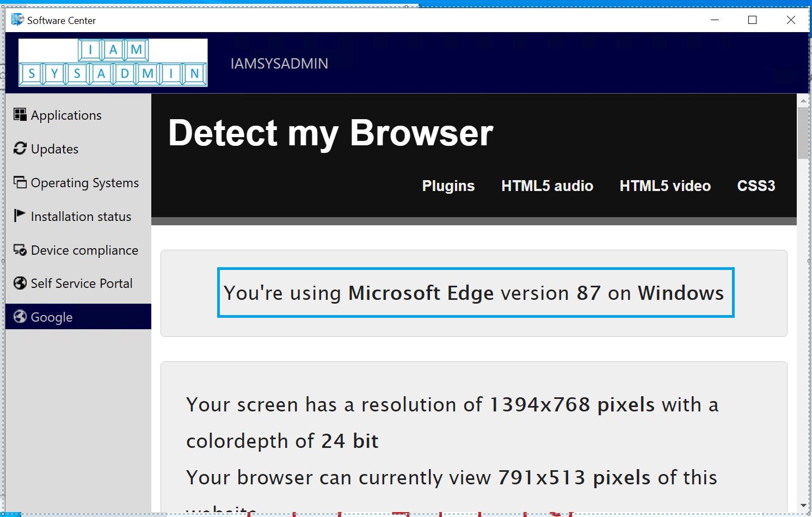Close the Software Center window
Image resolution: width=812 pixels, height=517 pixels.
(791, 20)
